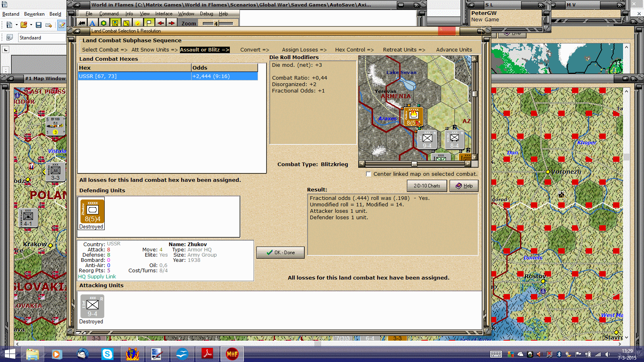Open Skype from the taskbar
Image resolution: width=644 pixels, height=362 pixels.
pos(107,354)
